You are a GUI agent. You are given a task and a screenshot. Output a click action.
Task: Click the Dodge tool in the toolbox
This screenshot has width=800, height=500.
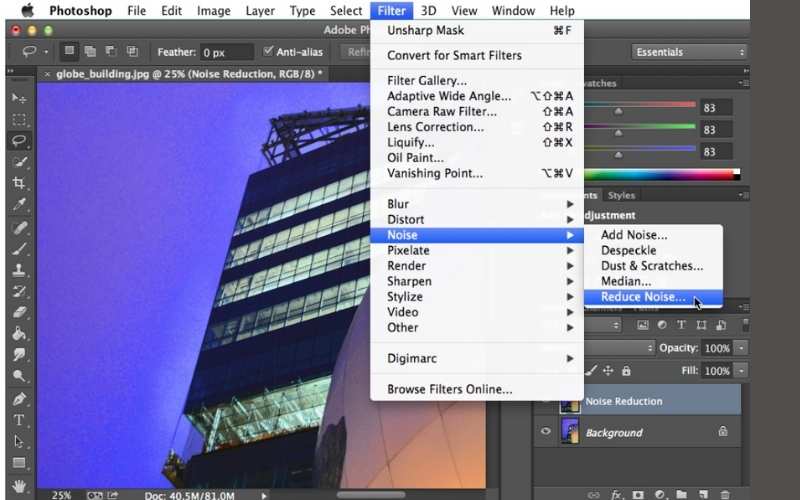(x=19, y=376)
